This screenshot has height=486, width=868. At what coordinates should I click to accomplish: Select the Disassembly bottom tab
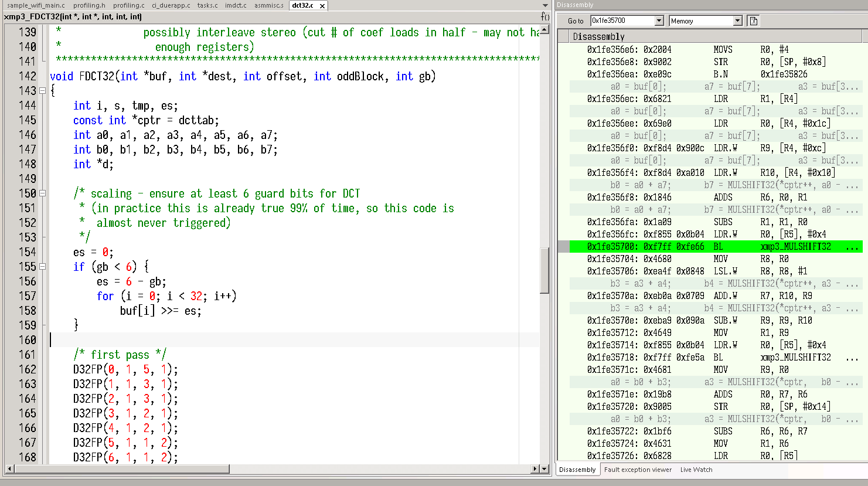[577, 470]
